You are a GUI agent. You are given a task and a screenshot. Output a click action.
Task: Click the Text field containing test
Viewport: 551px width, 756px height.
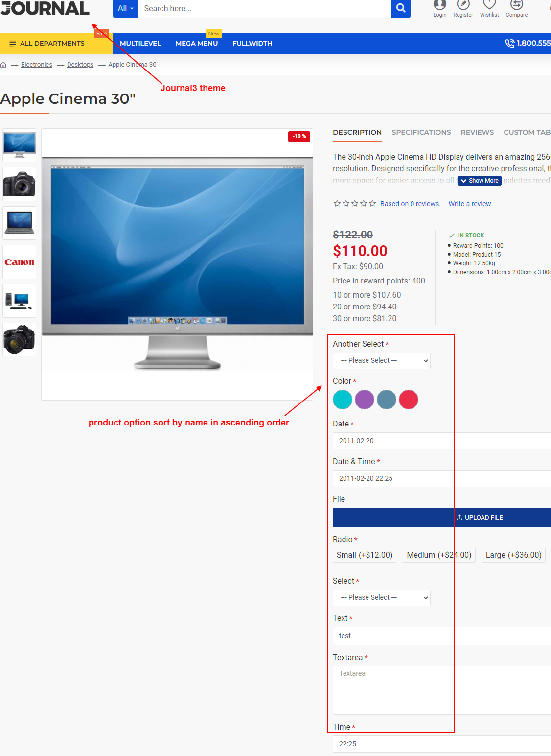coord(442,636)
